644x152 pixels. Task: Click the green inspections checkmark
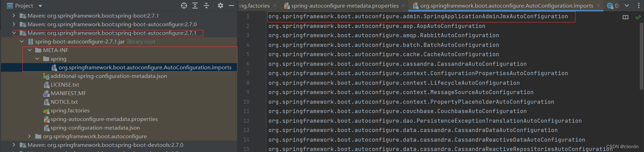point(638,17)
